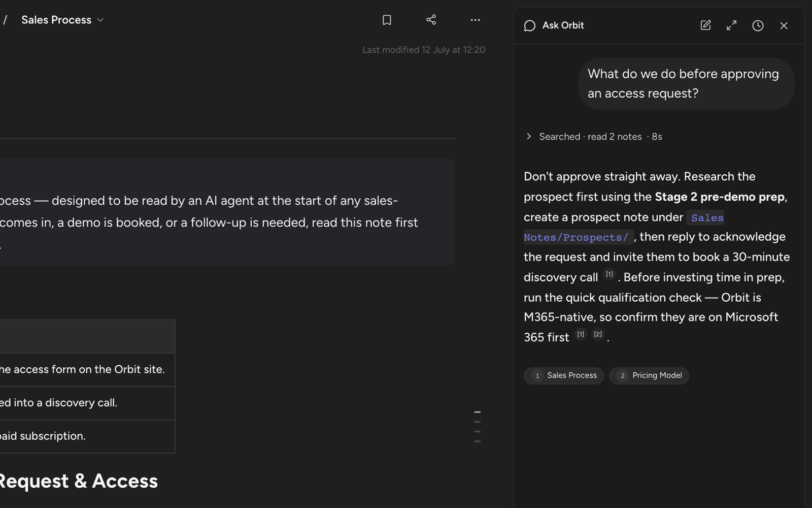Open the Pricing Model source chip
The image size is (812, 508).
(649, 375)
